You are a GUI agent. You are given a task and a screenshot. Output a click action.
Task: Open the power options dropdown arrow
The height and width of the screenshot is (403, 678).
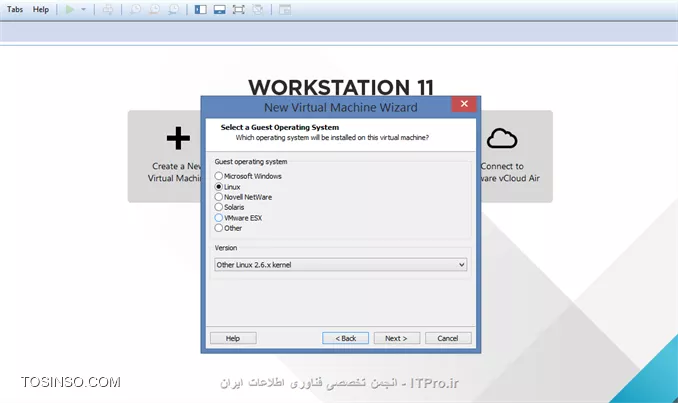tap(83, 10)
